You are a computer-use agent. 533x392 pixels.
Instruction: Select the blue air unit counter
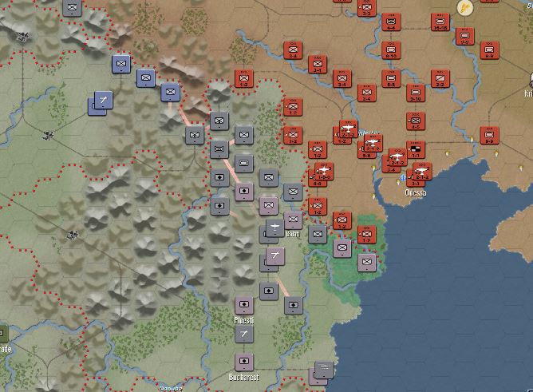[104, 100]
